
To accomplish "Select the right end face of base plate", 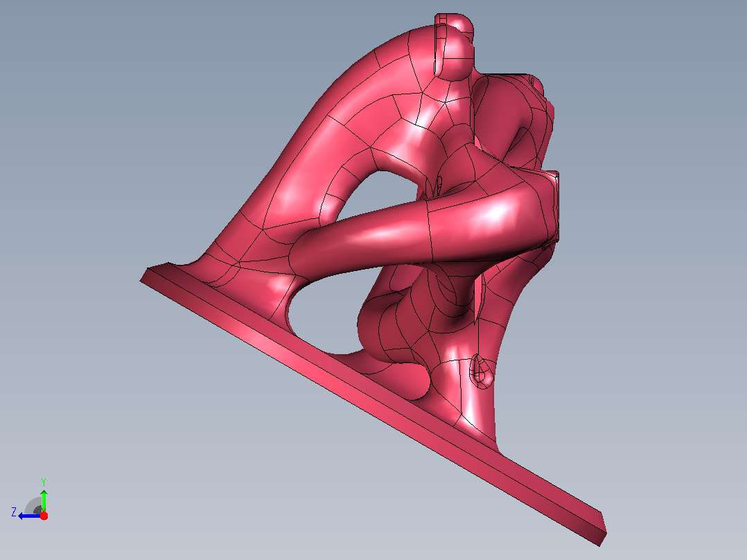I will (603, 529).
